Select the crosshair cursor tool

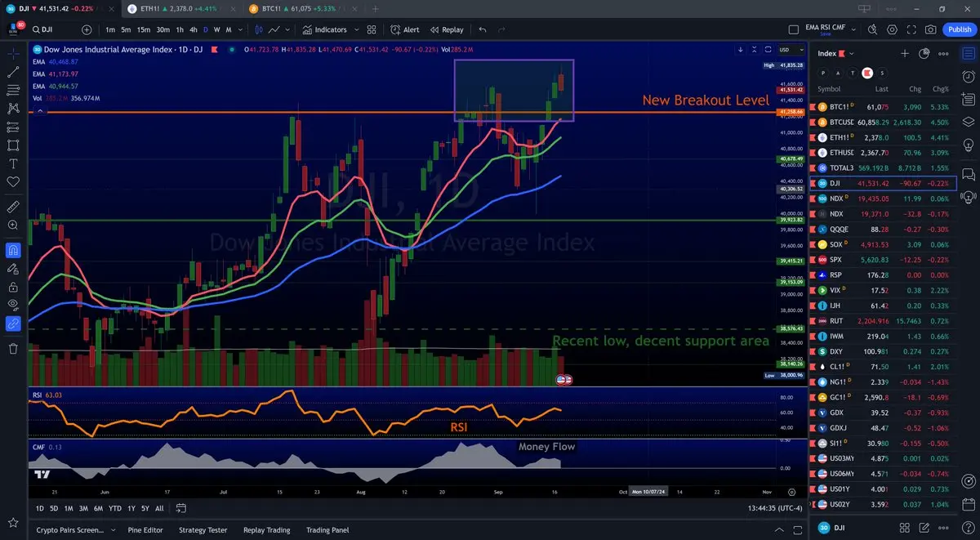click(x=13, y=53)
